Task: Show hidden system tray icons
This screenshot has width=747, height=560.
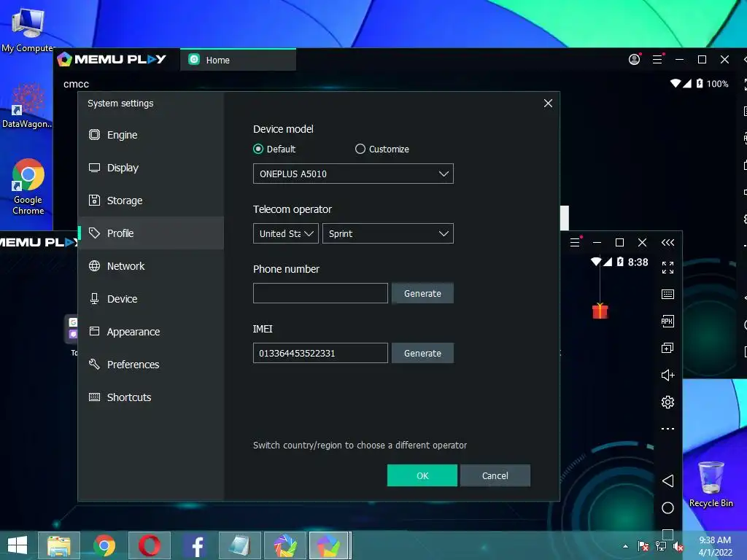Action: (625, 546)
